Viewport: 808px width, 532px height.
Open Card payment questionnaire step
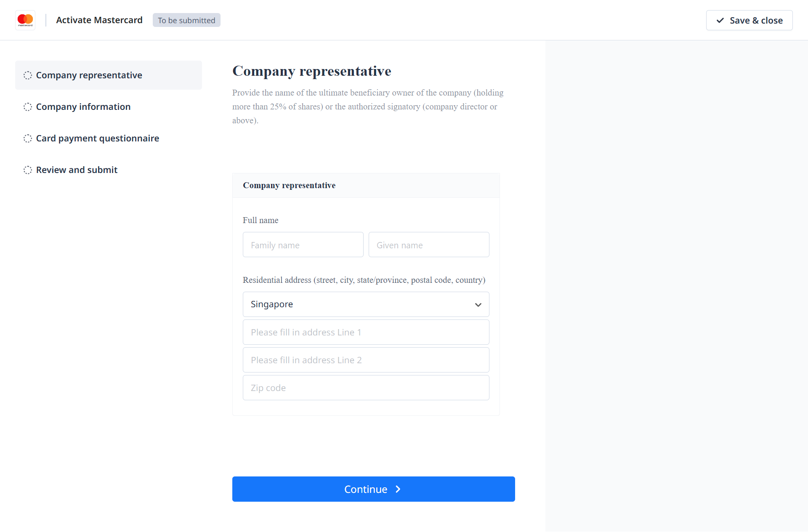pos(98,138)
